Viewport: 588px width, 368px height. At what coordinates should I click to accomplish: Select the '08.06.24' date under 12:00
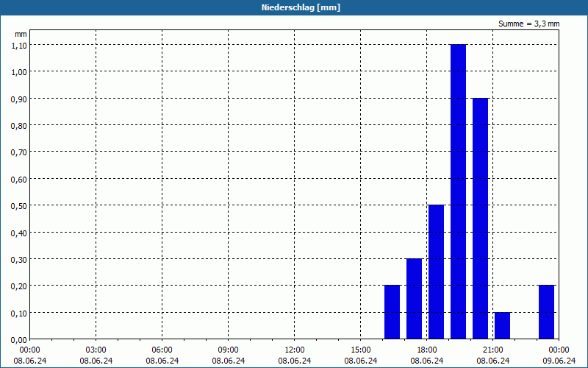pyautogui.click(x=295, y=361)
